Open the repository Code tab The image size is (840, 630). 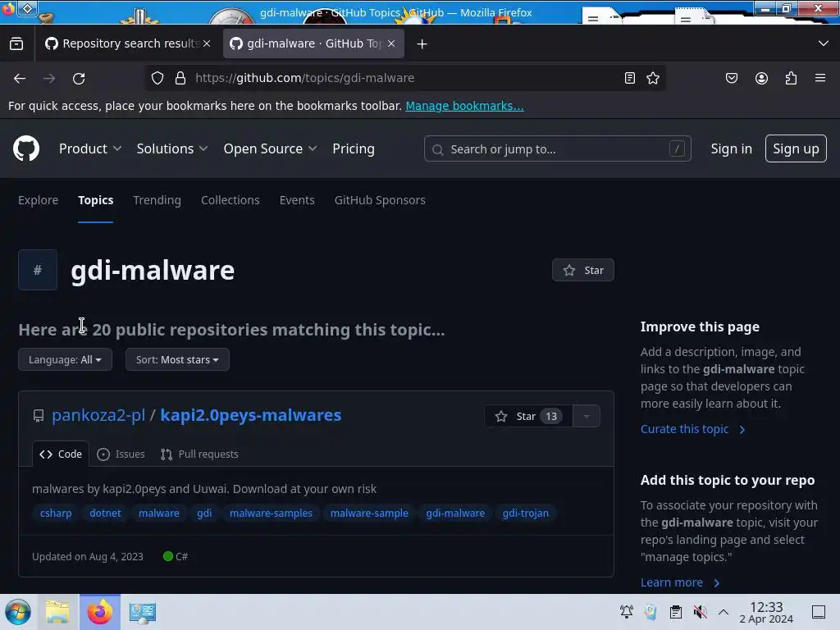pyautogui.click(x=61, y=454)
